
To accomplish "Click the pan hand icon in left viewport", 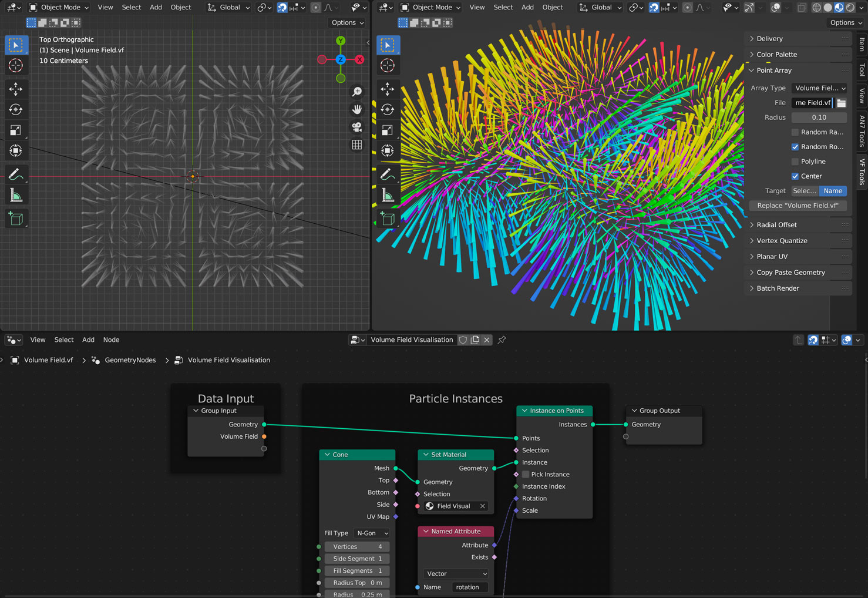I will 356,109.
